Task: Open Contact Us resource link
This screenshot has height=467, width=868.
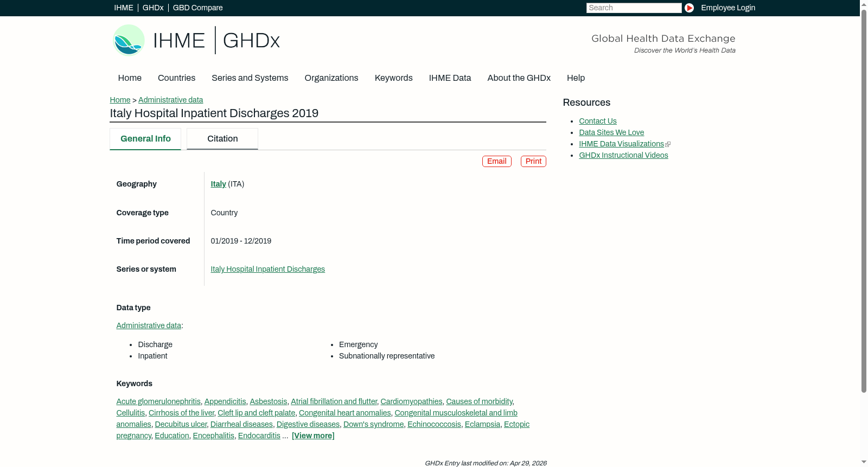Action: pos(598,121)
